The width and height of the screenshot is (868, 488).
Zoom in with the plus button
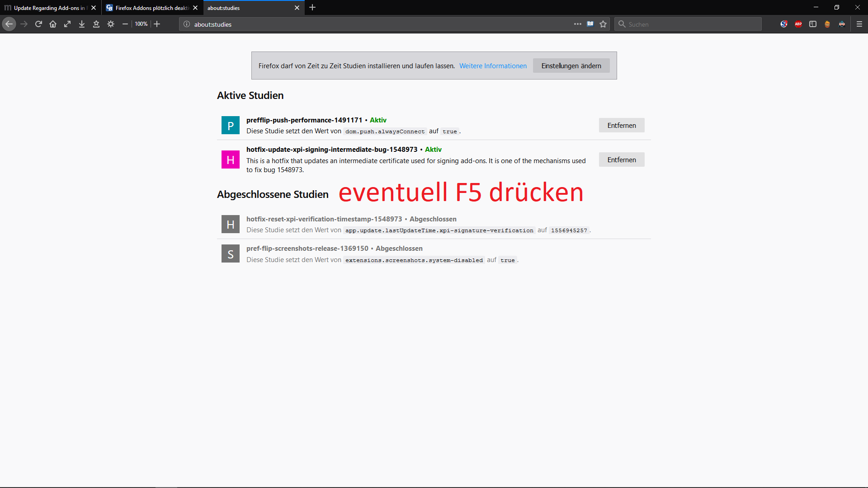coord(157,24)
